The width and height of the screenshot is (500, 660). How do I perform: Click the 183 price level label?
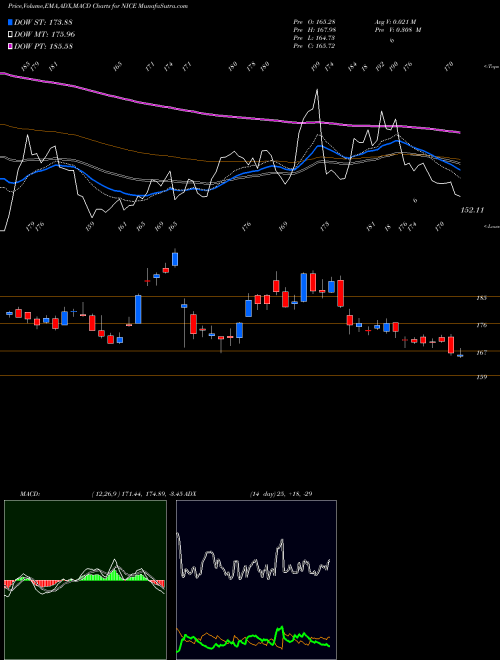pyautogui.click(x=481, y=298)
